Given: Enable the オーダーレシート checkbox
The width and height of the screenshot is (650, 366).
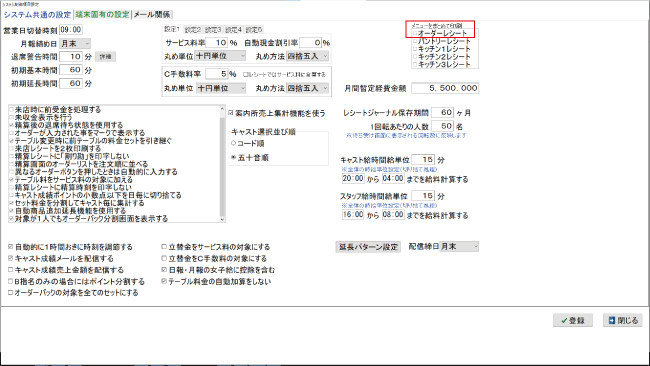Looking at the screenshot, I should 415,33.
